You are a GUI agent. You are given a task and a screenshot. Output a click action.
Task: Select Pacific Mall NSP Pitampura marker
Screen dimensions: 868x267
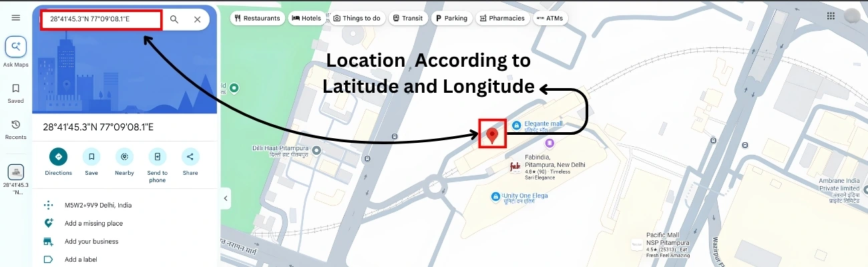(637, 245)
